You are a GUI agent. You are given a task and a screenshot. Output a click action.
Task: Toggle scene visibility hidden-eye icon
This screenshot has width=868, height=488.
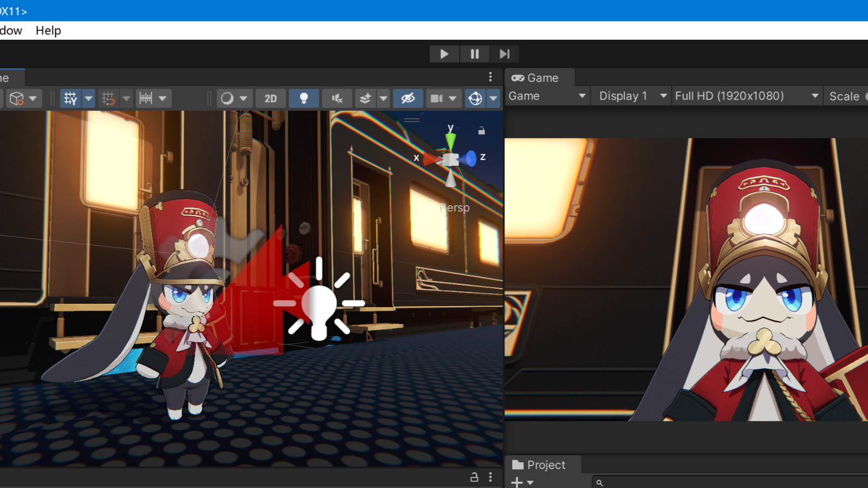[408, 99]
